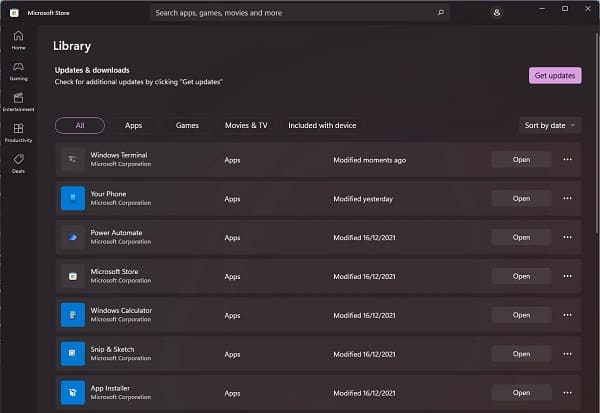This screenshot has width=600, height=413.
Task: Select the Movies & TV filter tab
Action: [x=246, y=125]
